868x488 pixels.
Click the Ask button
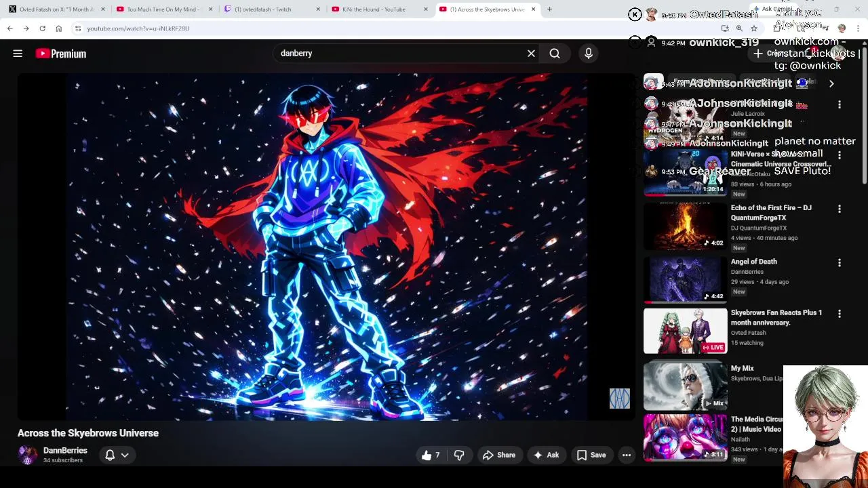[x=546, y=455]
